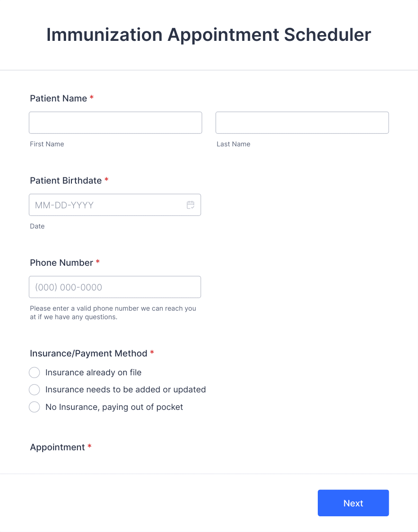Click into the First Name field

[x=115, y=122]
